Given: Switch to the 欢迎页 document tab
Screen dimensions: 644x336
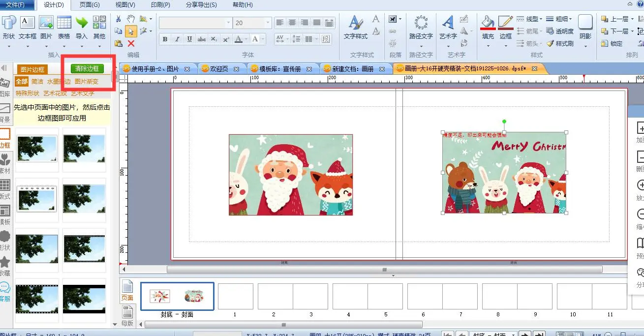Looking at the screenshot, I should pyautogui.click(x=219, y=69).
